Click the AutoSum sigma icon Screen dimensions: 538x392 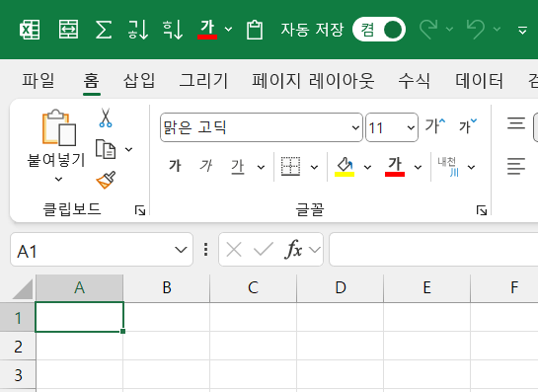pos(104,30)
